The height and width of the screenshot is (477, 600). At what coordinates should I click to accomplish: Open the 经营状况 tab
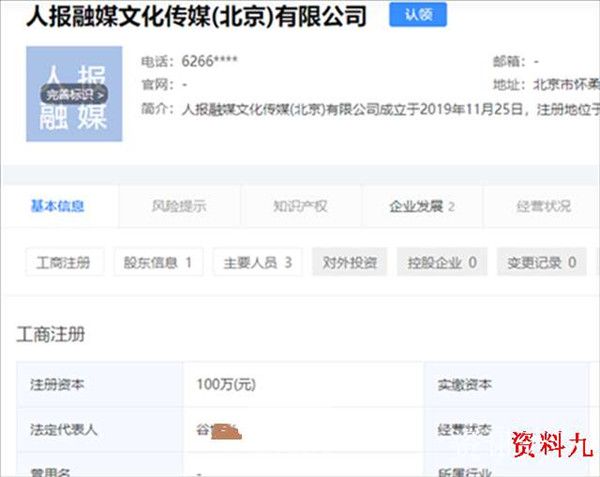click(x=544, y=207)
